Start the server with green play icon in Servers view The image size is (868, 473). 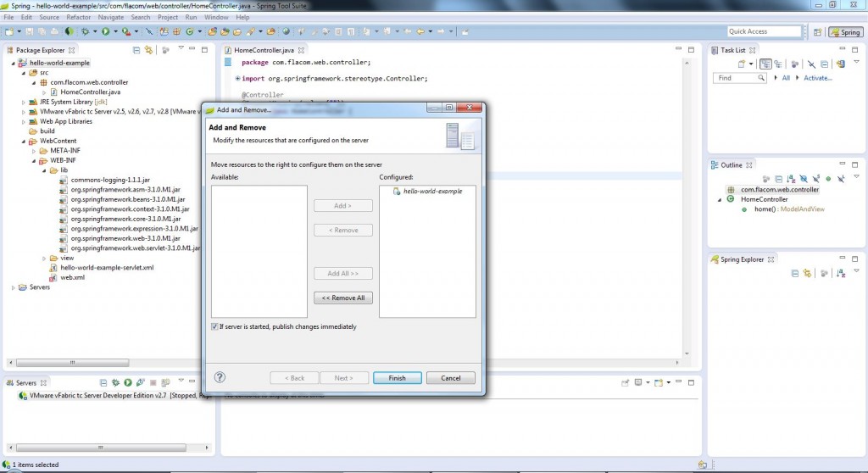[128, 382]
